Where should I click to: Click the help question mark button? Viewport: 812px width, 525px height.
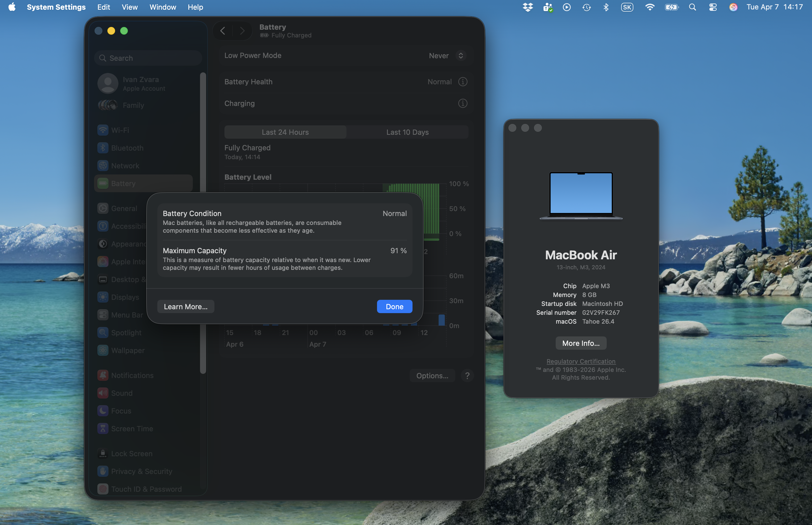tap(467, 376)
